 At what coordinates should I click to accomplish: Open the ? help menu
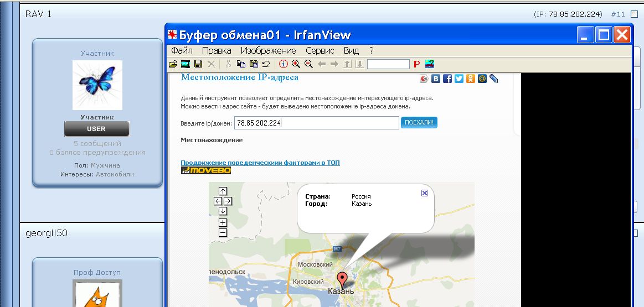(372, 50)
